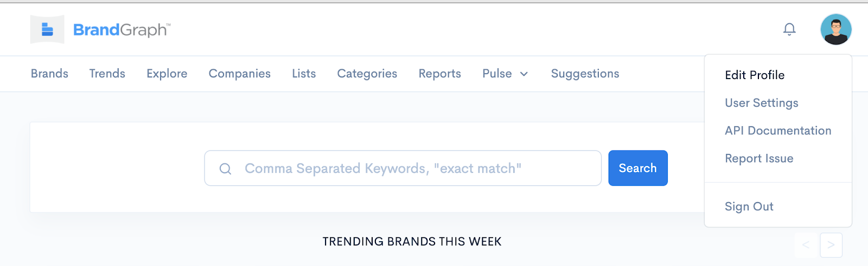View the Suggestions page
Viewport: 868px width, 266px height.
click(x=585, y=74)
